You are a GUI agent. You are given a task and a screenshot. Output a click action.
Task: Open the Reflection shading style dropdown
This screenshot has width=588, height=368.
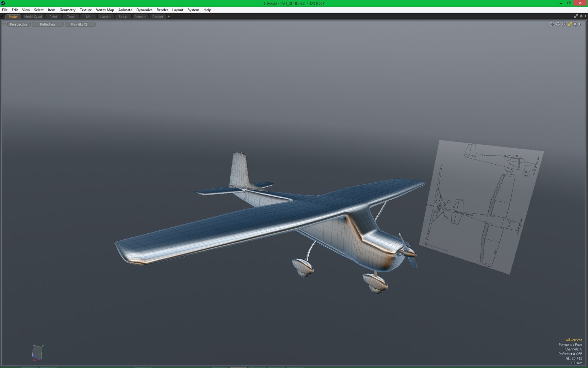[47, 25]
